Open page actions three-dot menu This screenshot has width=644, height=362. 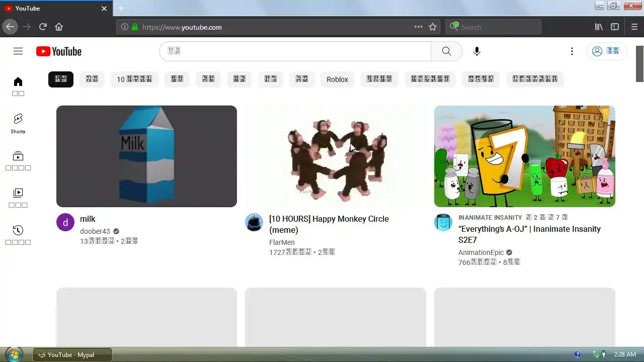click(419, 27)
